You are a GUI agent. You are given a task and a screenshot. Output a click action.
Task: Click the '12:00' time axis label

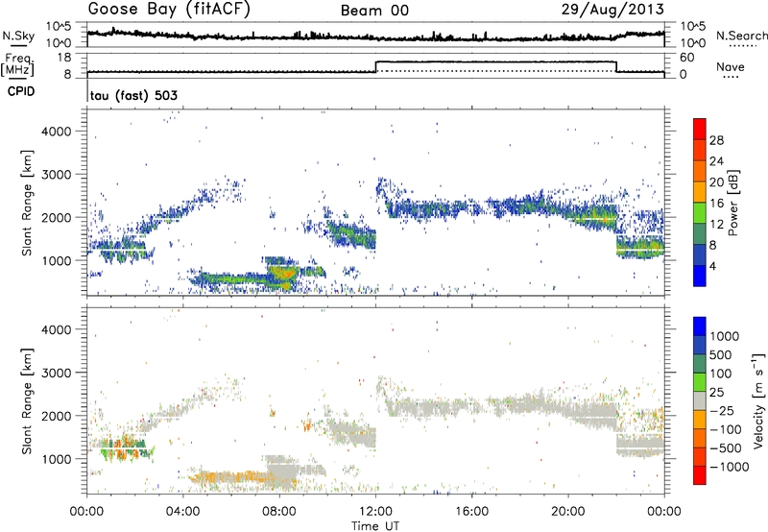[375, 511]
